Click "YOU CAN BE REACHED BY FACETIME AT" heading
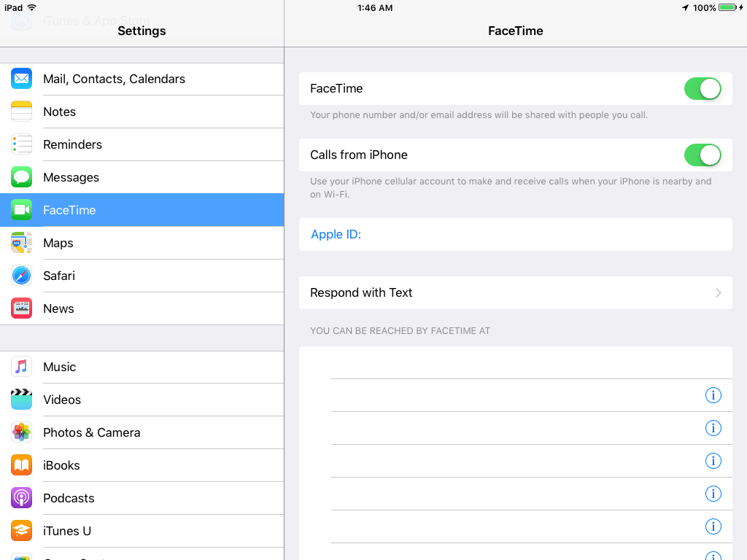This screenshot has width=747, height=560. [x=400, y=331]
